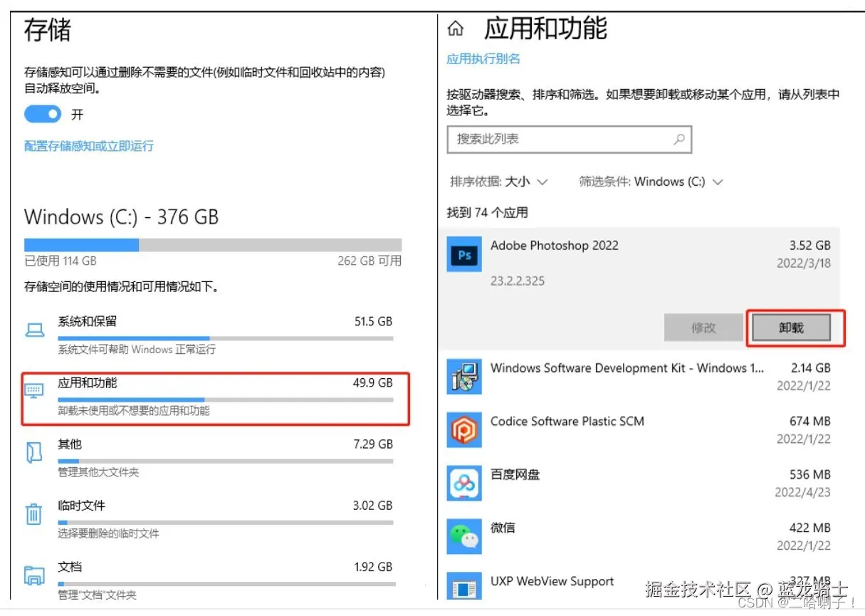Click the 微信 app icon
Image resolution: width=865 pixels, height=616 pixels.
[x=464, y=536]
